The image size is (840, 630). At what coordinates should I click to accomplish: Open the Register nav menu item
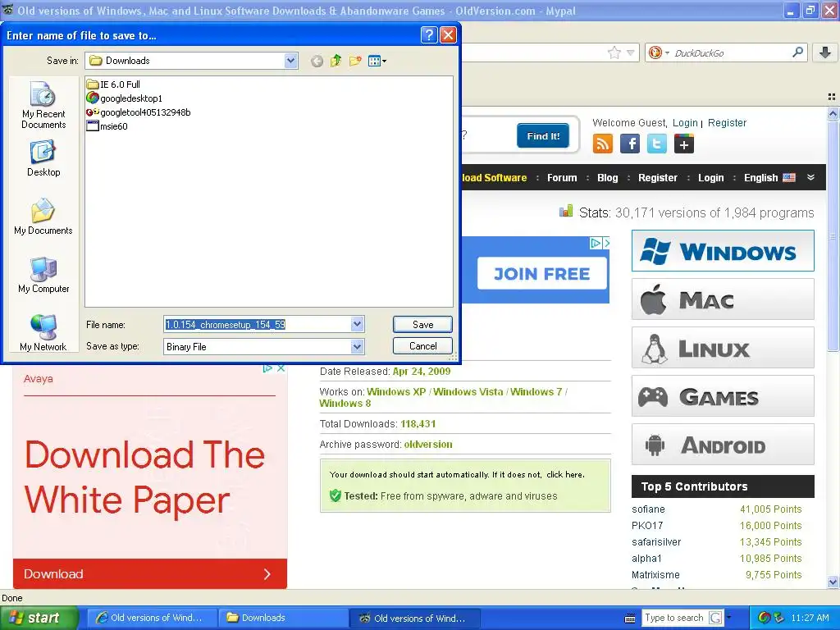(x=657, y=178)
